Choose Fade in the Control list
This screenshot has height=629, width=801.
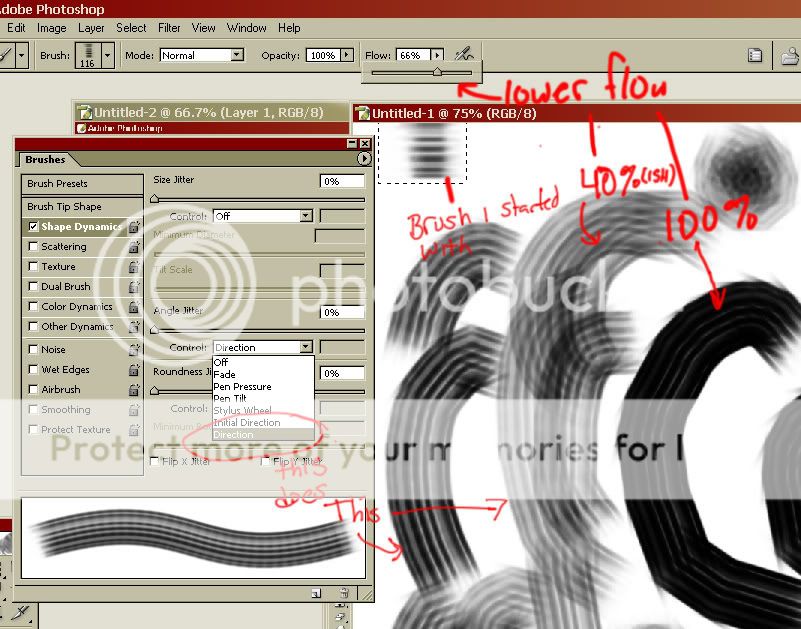pos(263,375)
